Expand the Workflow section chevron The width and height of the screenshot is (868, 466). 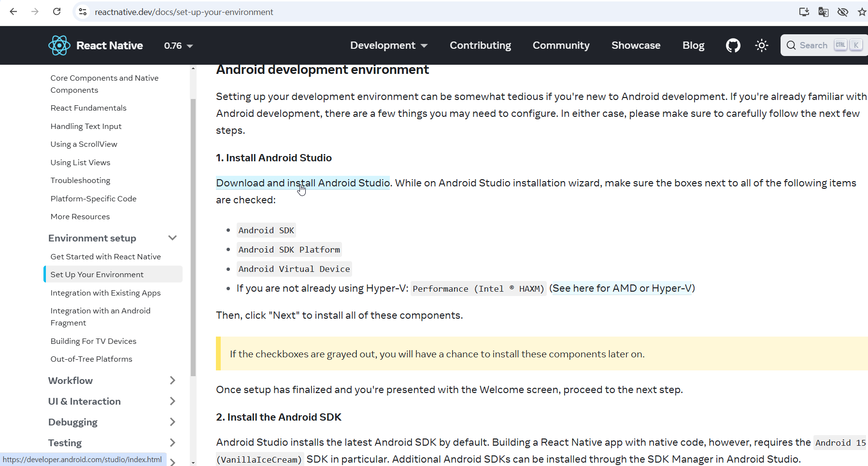pos(172,381)
